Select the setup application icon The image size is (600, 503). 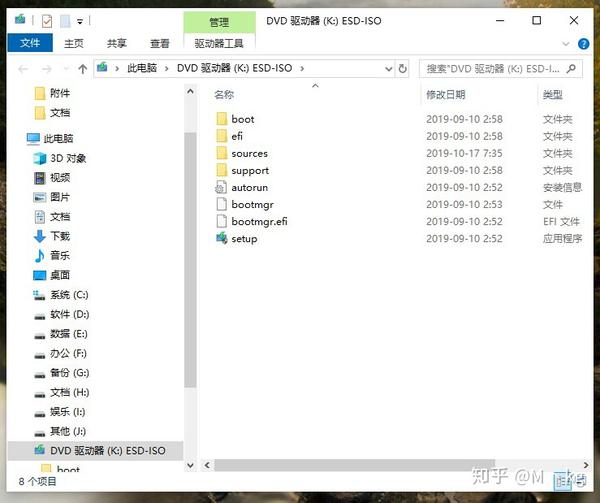pyautogui.click(x=222, y=238)
